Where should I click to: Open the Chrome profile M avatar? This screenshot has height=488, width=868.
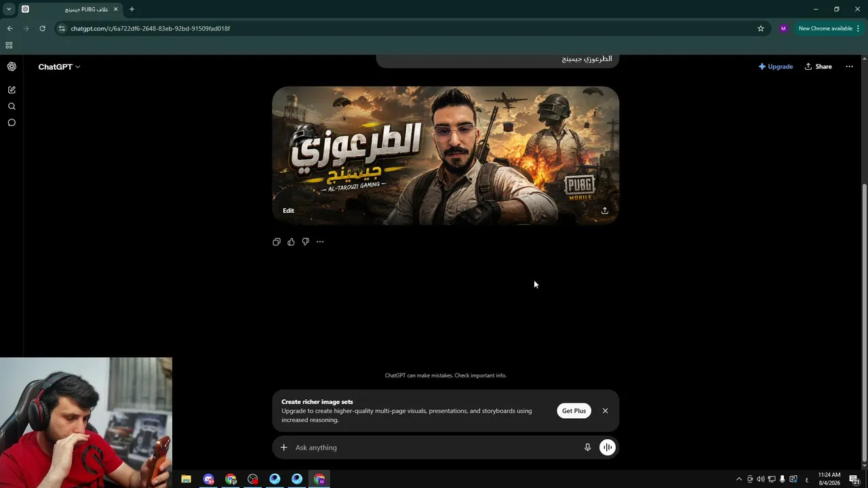click(783, 28)
